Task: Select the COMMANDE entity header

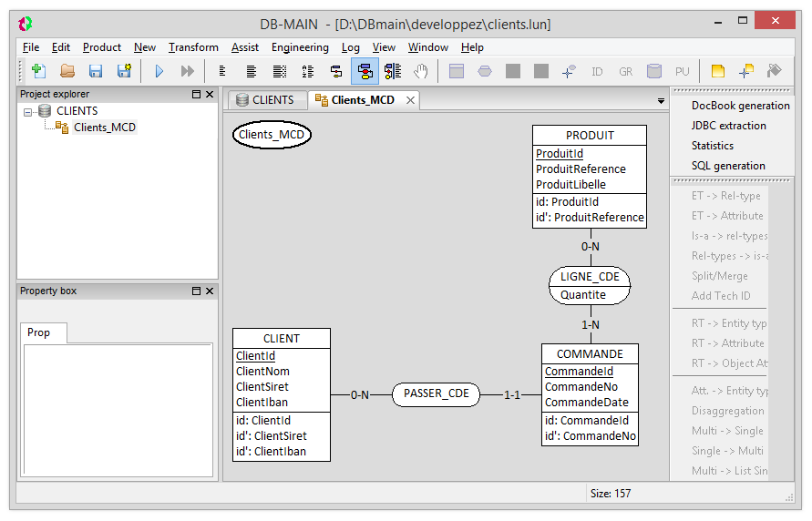Action: point(590,354)
